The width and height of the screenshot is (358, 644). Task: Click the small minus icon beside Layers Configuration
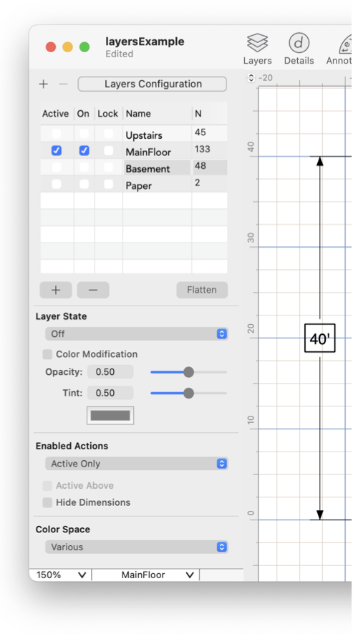pos(63,84)
